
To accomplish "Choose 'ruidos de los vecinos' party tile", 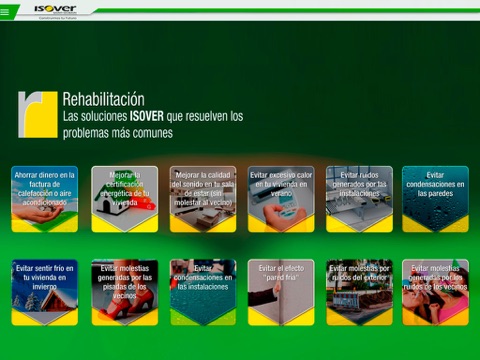I will [435, 292].
